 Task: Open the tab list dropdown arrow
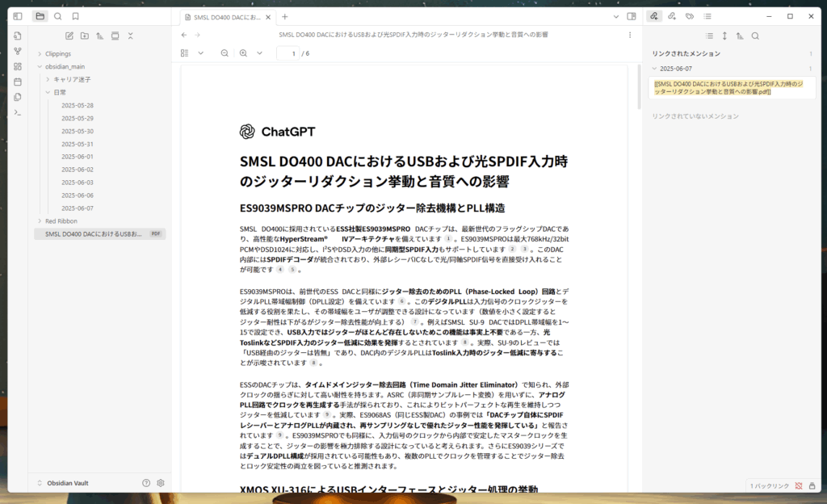tap(616, 17)
